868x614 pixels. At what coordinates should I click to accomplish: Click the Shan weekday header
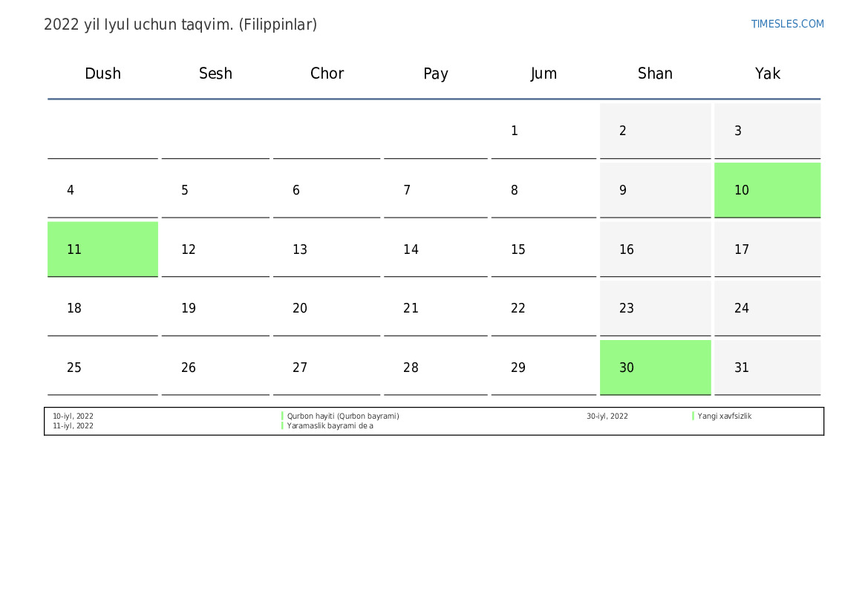[655, 74]
